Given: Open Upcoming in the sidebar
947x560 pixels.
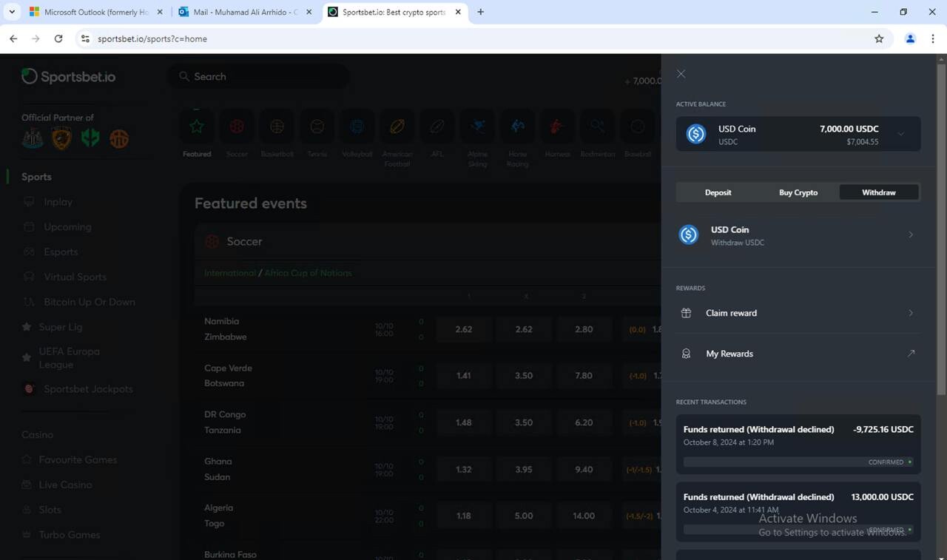Looking at the screenshot, I should 67,227.
